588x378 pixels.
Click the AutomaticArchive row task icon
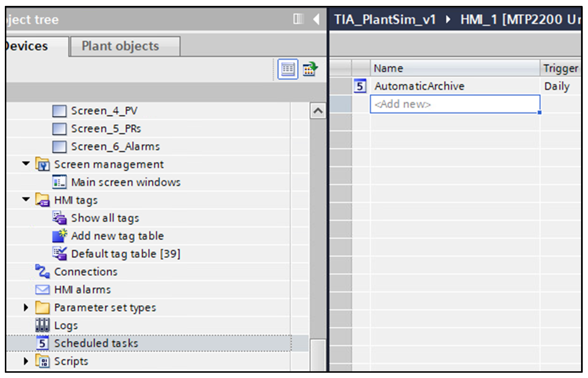click(x=360, y=86)
